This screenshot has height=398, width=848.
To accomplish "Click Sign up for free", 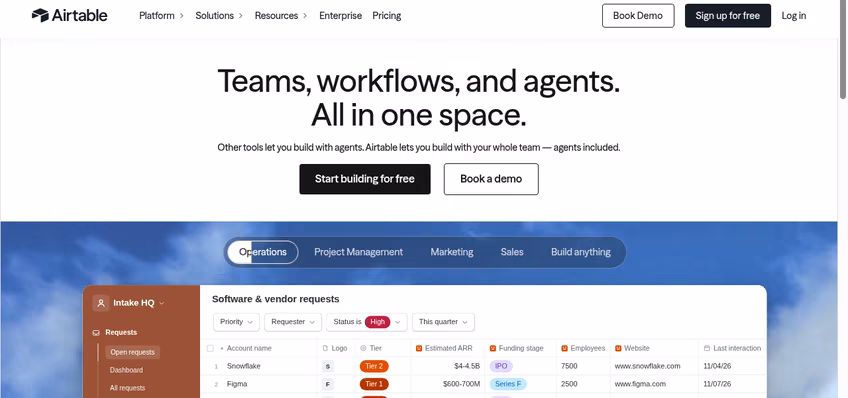I will point(728,16).
